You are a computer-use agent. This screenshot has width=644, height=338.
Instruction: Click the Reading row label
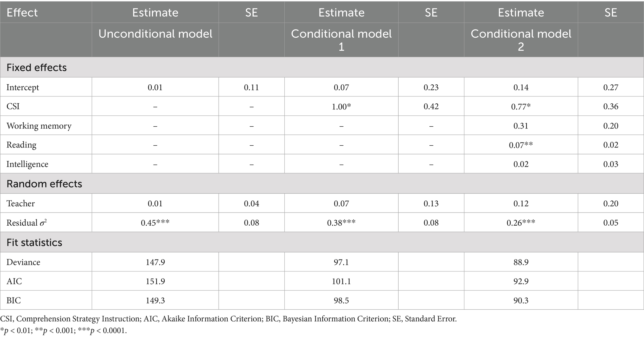pos(21,145)
